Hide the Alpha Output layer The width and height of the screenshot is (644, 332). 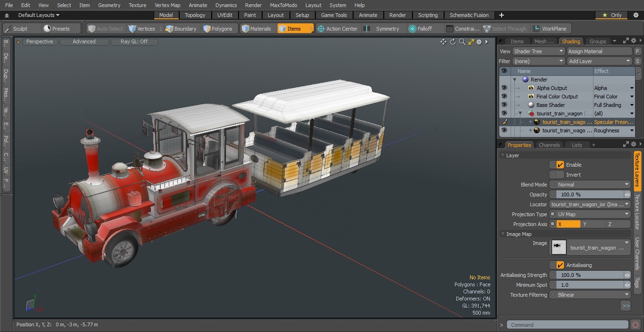504,88
